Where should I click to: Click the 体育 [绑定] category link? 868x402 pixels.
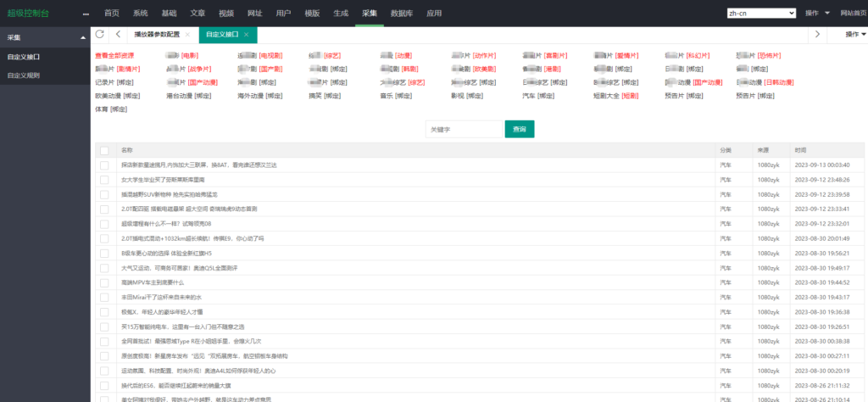coord(111,109)
